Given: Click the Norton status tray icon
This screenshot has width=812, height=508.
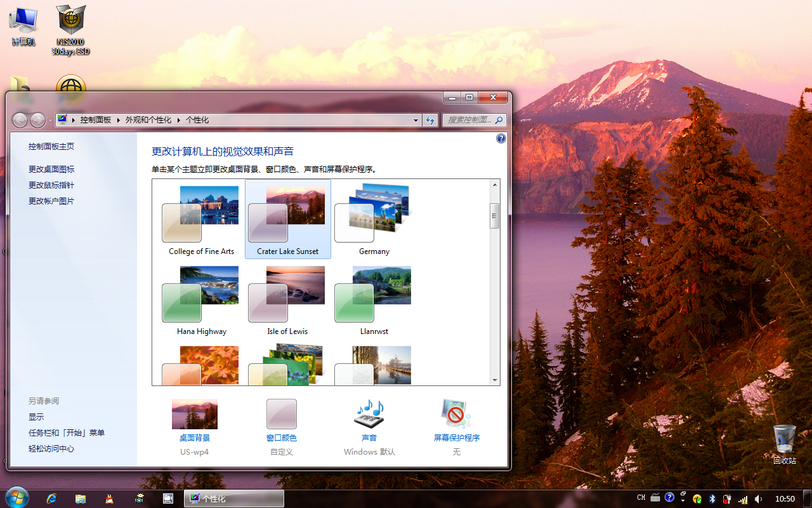Looking at the screenshot, I should pos(698,499).
